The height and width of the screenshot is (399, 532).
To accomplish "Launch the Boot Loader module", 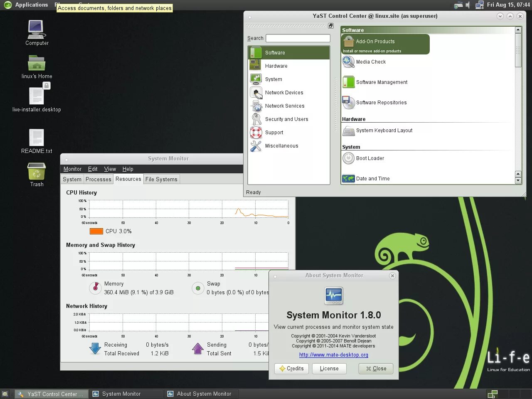I will point(363,158).
